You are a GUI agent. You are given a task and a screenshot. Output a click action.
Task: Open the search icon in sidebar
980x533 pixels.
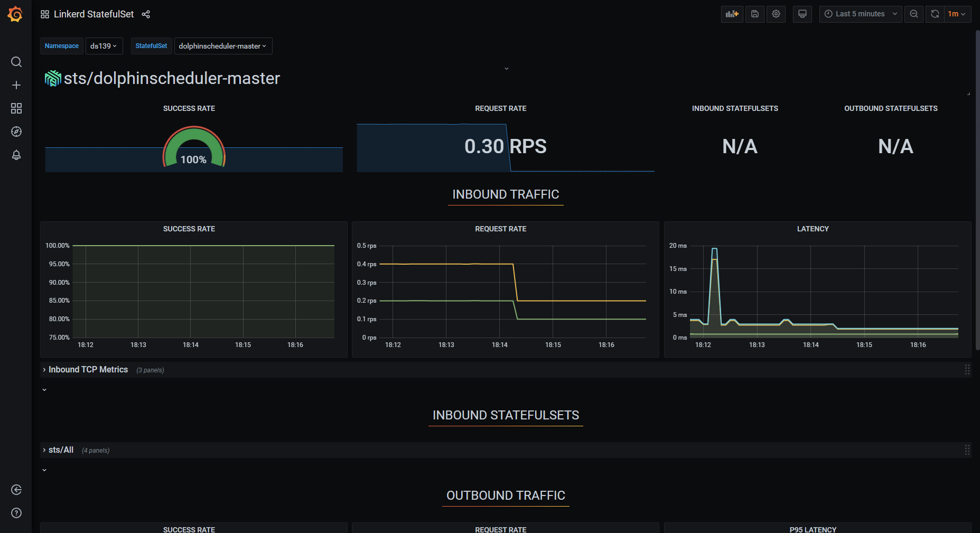[x=16, y=62]
